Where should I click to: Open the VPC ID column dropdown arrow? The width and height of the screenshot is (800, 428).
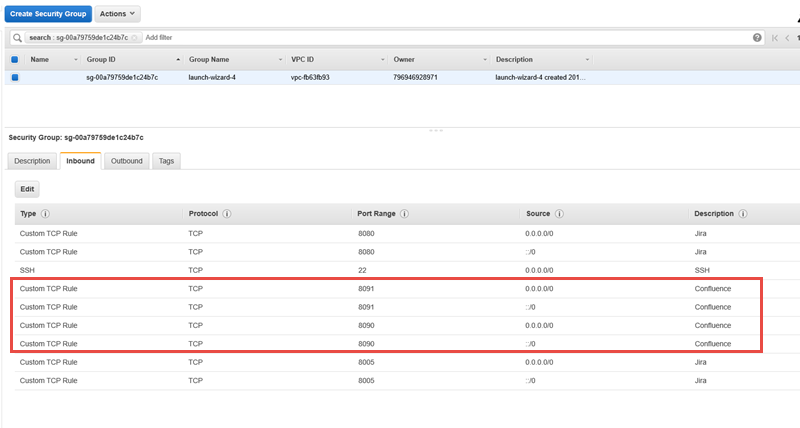coord(383,60)
